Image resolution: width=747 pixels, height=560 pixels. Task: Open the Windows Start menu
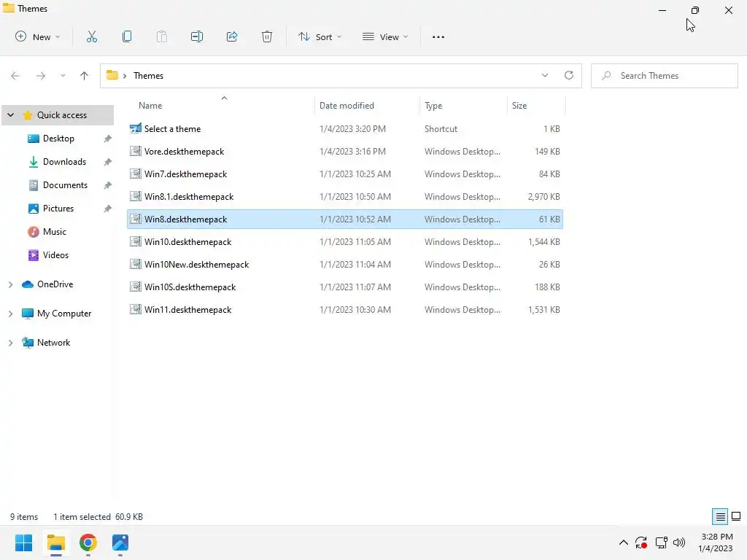click(x=24, y=542)
